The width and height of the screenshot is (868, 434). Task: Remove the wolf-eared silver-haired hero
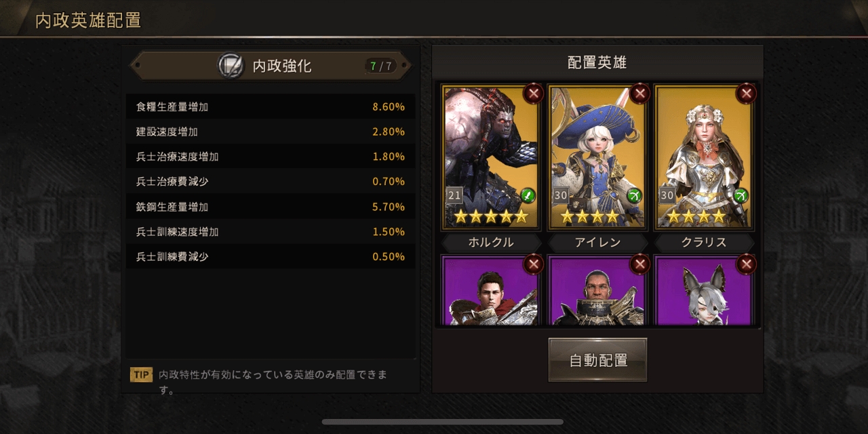point(747,264)
